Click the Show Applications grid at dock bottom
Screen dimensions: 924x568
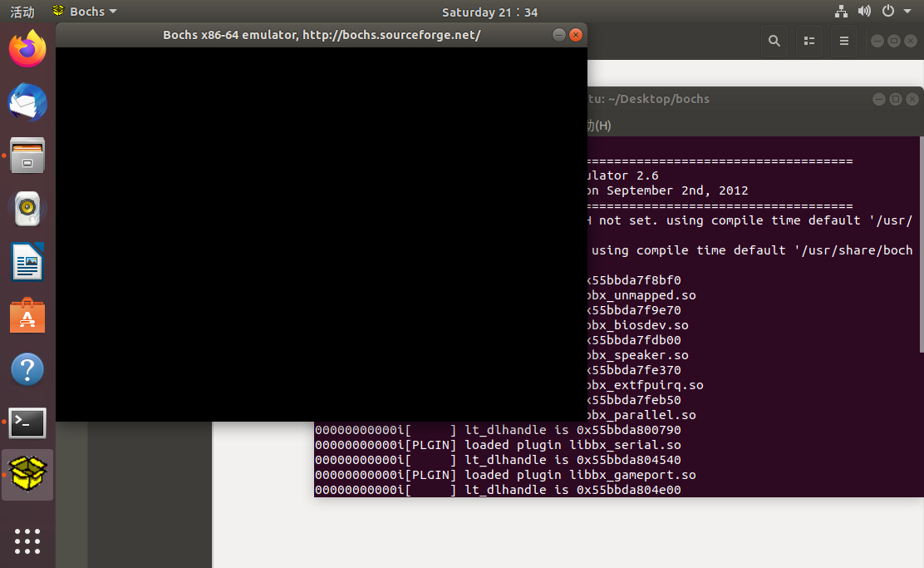27,541
